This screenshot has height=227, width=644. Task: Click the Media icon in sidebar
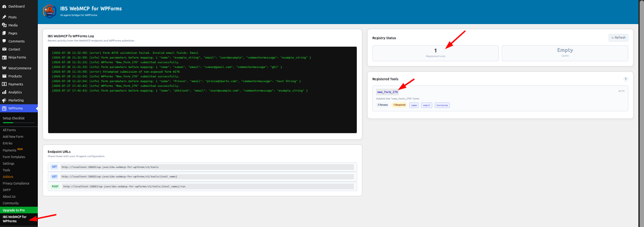(4, 25)
